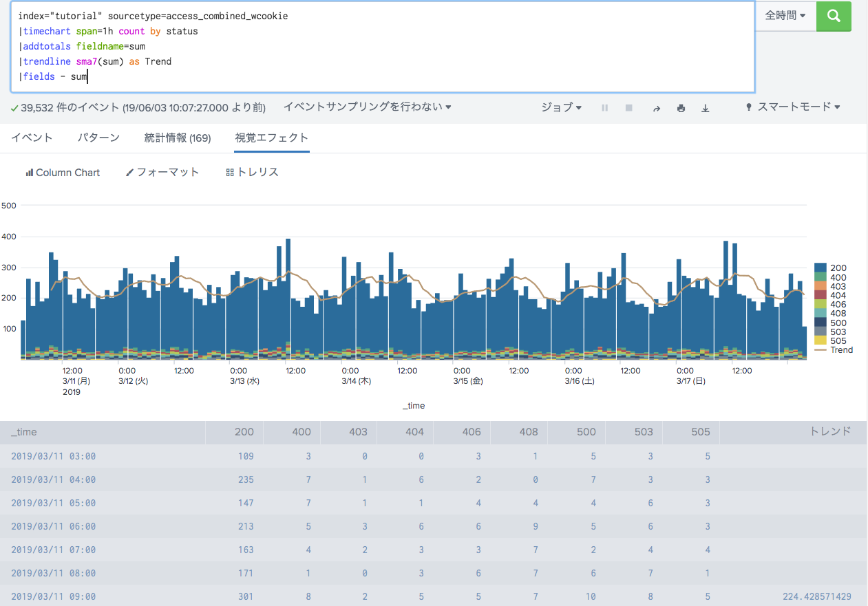868x606 pixels.
Task: Click the pause job icon
Action: pos(604,107)
